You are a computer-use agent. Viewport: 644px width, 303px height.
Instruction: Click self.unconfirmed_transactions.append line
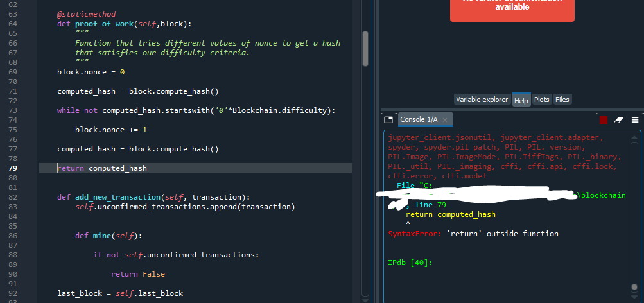coord(185,207)
